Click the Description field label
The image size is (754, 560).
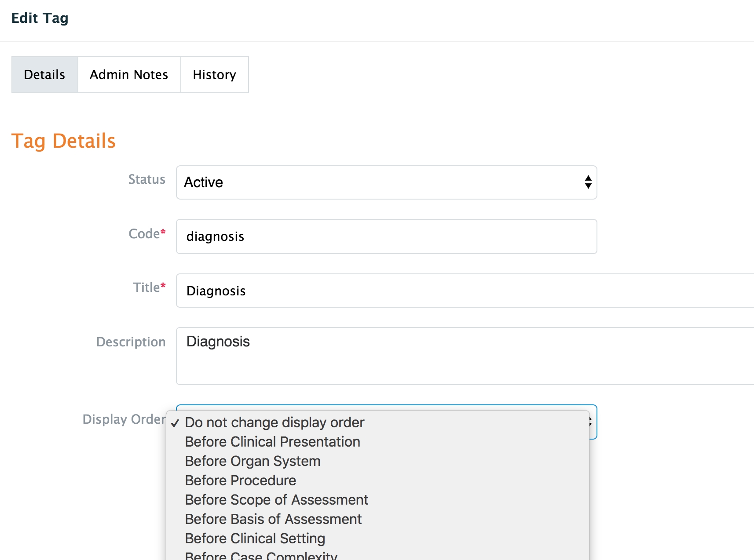(131, 342)
